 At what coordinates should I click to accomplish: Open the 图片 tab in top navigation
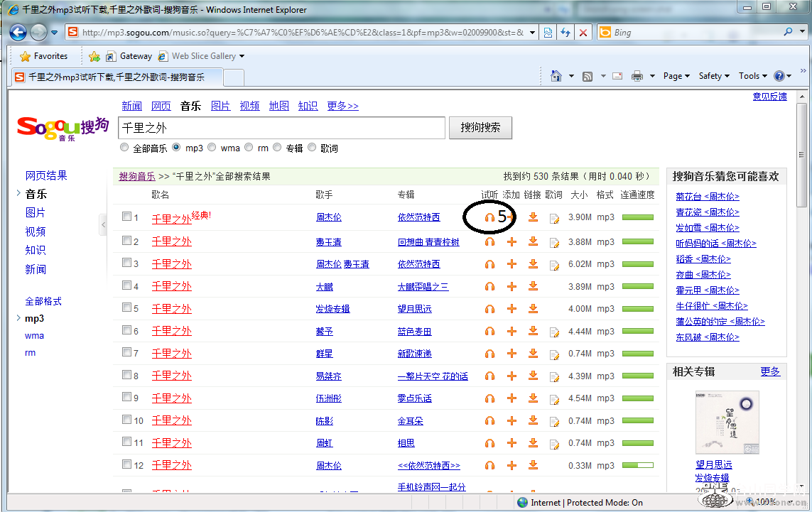point(221,106)
